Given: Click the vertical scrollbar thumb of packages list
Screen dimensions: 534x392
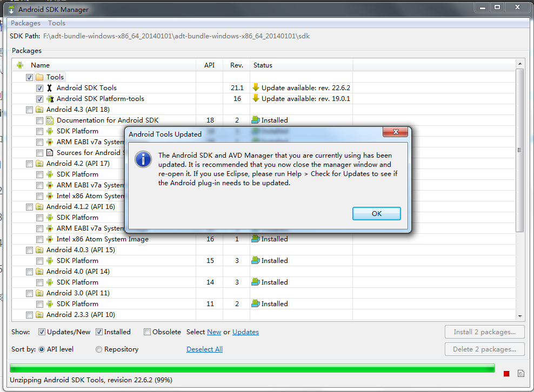Looking at the screenshot, I should click(520, 150).
